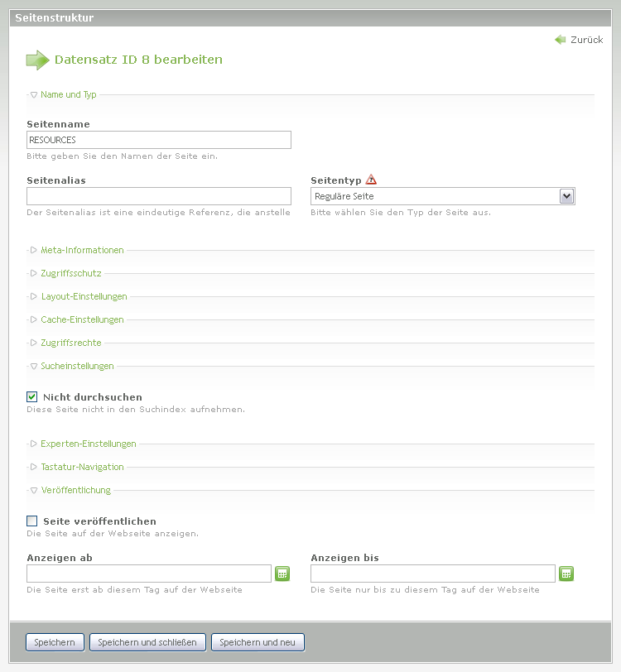Click the Speichern button
The width and height of the screenshot is (621, 672).
pyautogui.click(x=55, y=642)
